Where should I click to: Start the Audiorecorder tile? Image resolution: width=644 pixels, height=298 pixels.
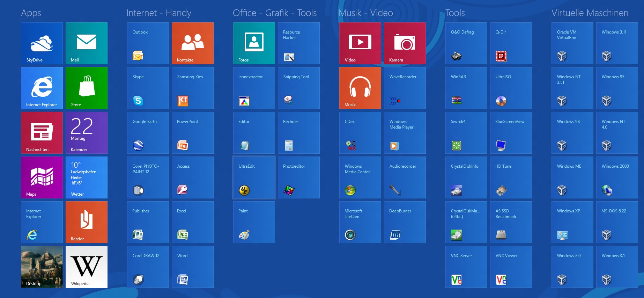pos(405,177)
